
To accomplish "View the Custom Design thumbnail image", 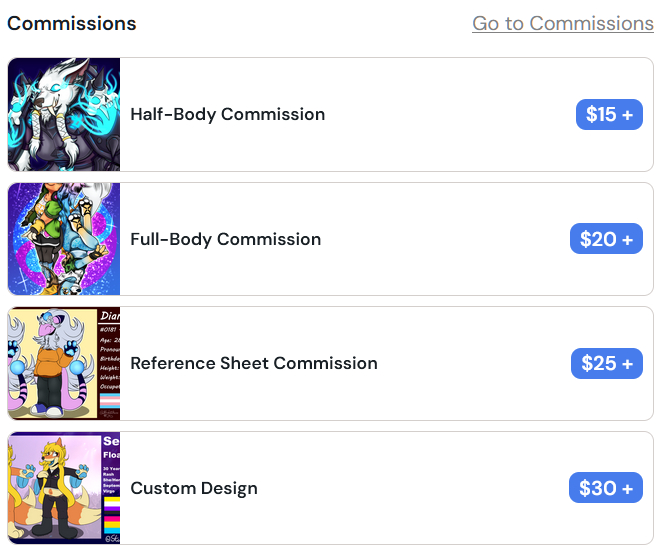I will (x=64, y=488).
